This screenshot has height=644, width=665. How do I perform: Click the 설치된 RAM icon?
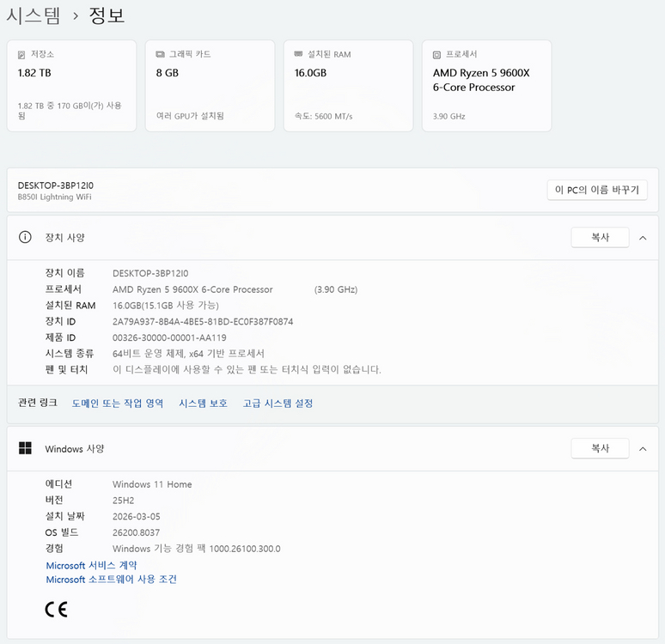(298, 54)
